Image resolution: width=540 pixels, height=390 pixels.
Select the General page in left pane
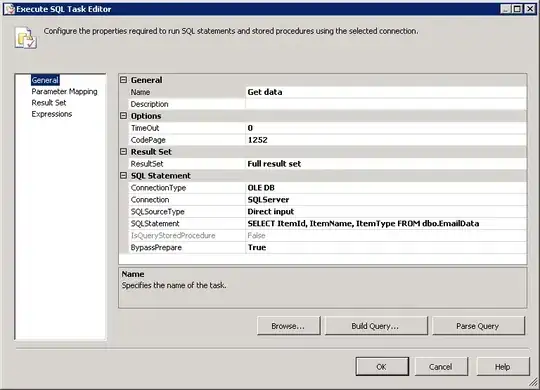coord(45,80)
